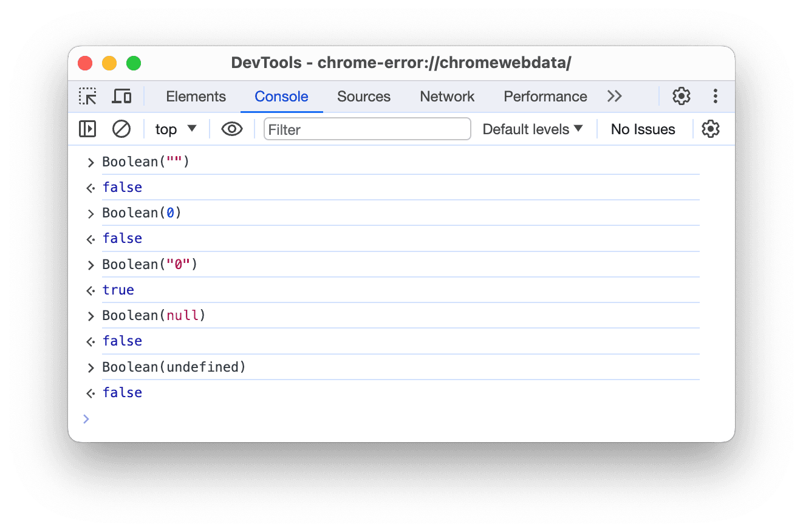Click the No Issues button
The image size is (803, 532).
643,129
